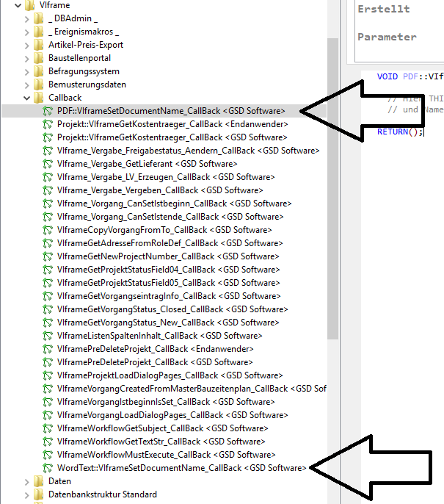Select VIframe_Vergabe_Vergeben_CallBack entry
Viewport: 444px width, 504px height.
(160, 190)
